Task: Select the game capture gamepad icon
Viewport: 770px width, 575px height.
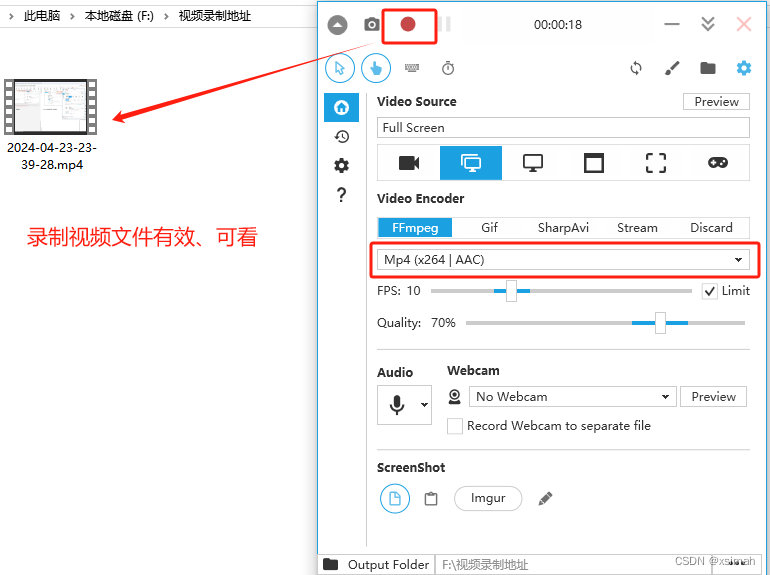Action: 717,163
